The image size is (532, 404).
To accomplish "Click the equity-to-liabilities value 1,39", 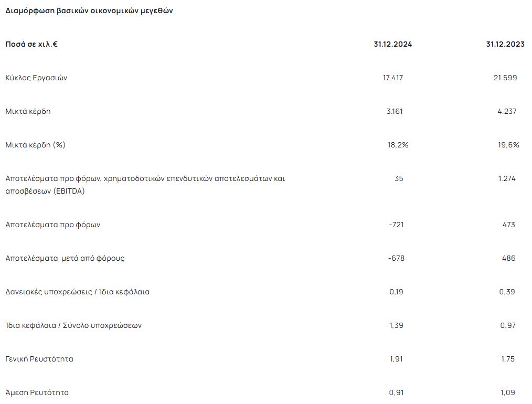I will coord(396,325).
